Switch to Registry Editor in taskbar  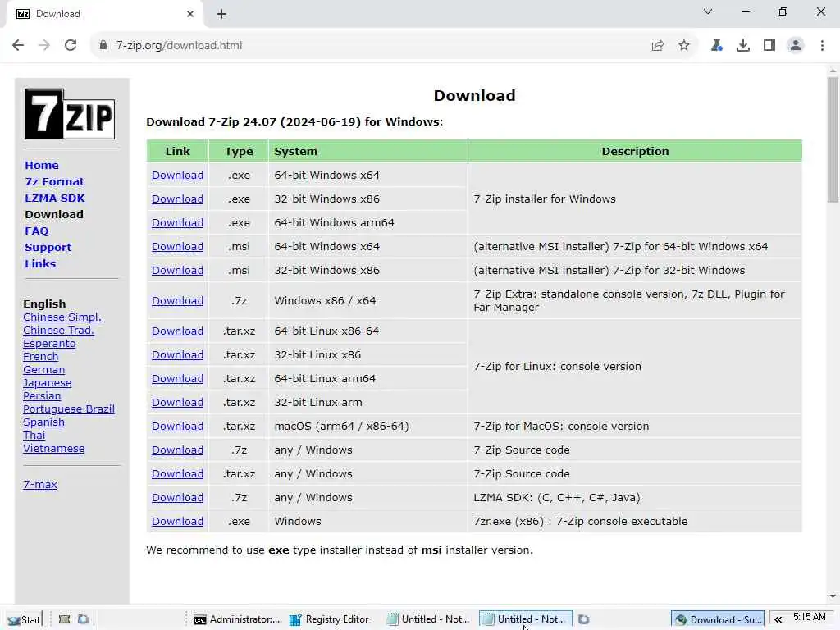click(x=330, y=619)
